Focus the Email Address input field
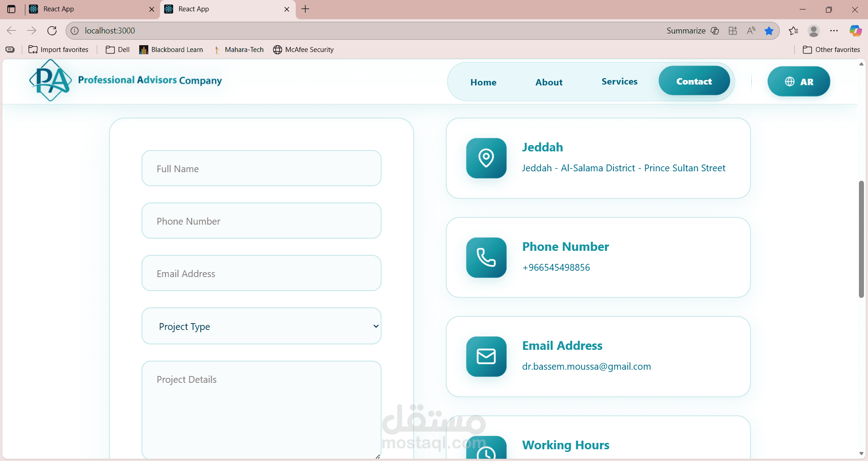Image resolution: width=868 pixels, height=461 pixels. pyautogui.click(x=261, y=273)
